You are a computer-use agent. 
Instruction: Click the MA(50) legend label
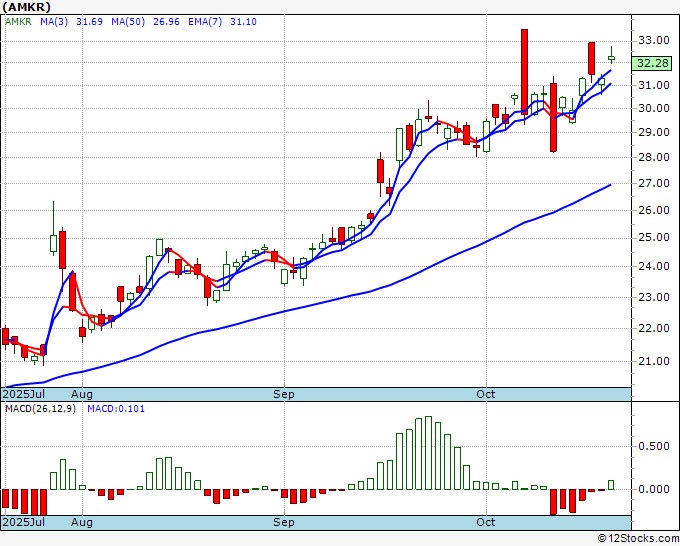pyautogui.click(x=128, y=22)
